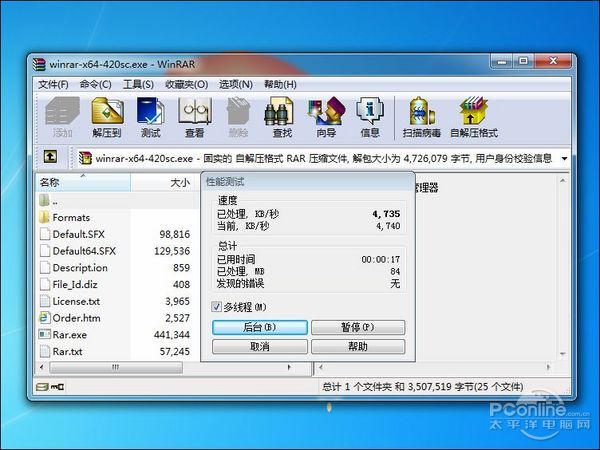Click the right pane scroll down arrow
Image resolution: width=600 pixels, height=450 pixels.
(562, 354)
